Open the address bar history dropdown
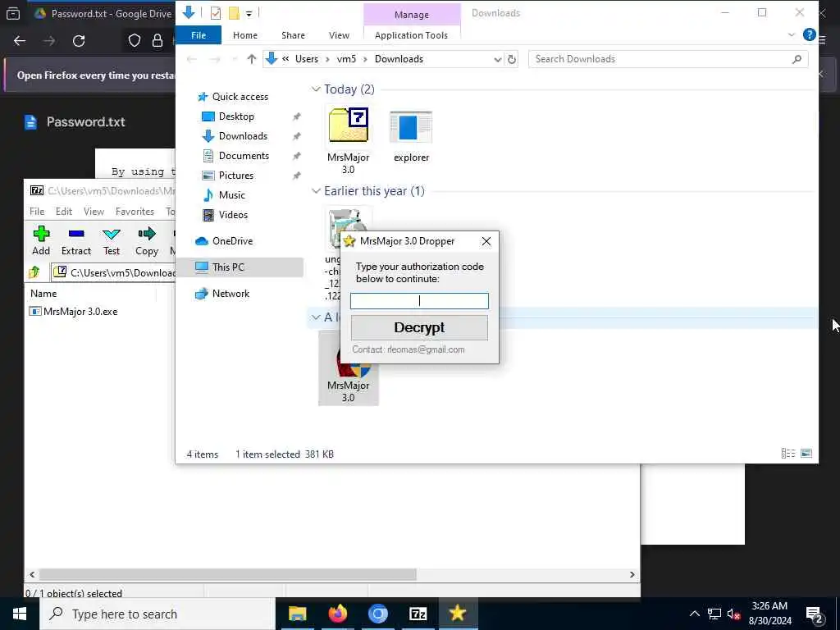The height and width of the screenshot is (630, 840). (498, 59)
